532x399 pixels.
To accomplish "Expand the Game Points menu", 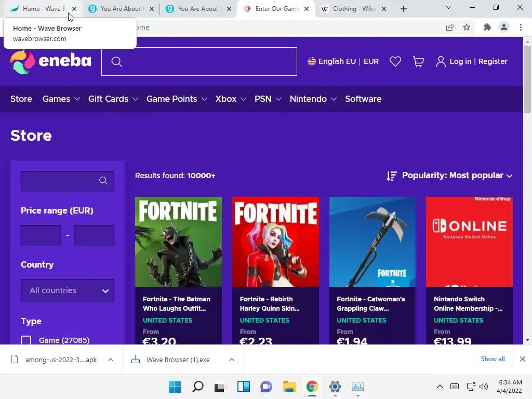I will coord(177,99).
